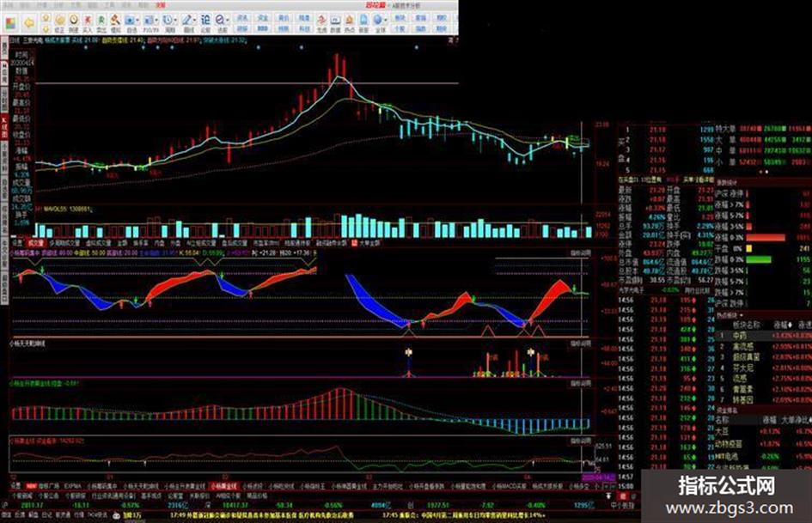Open the 数据 data icon

(x=335, y=24)
